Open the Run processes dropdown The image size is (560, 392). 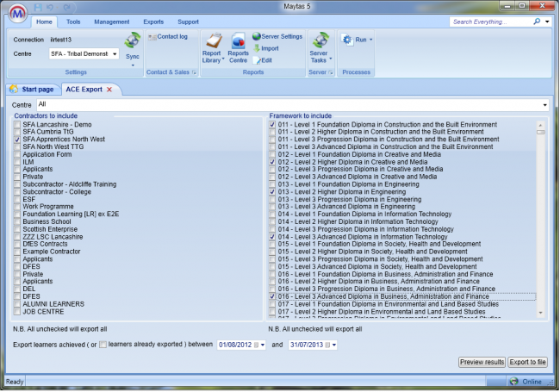(357, 40)
